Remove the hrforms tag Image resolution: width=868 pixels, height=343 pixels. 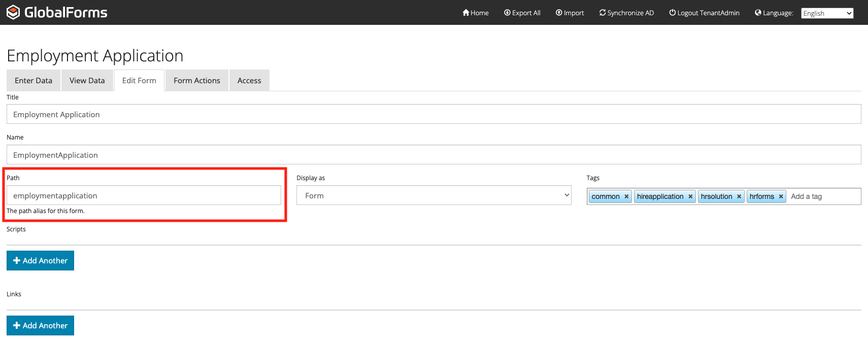pos(781,197)
